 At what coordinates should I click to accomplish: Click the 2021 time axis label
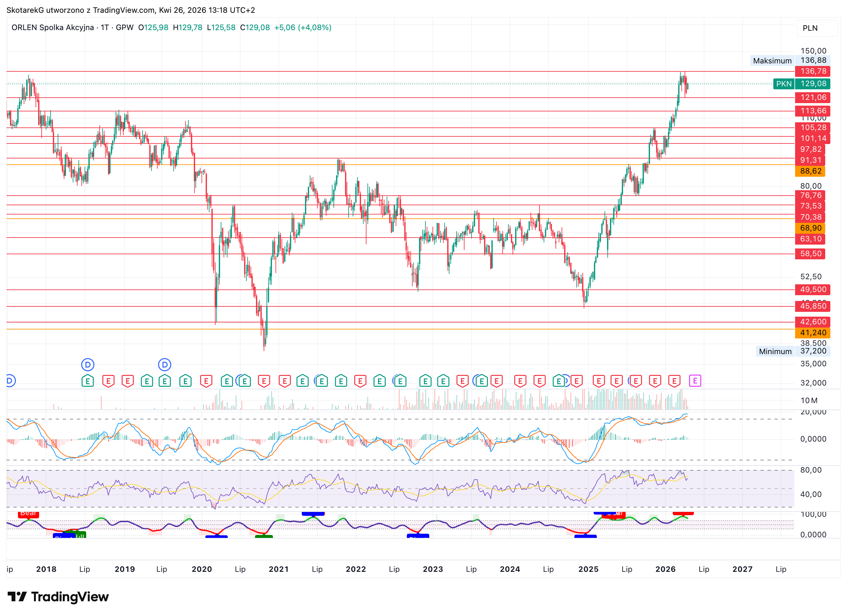(x=279, y=569)
